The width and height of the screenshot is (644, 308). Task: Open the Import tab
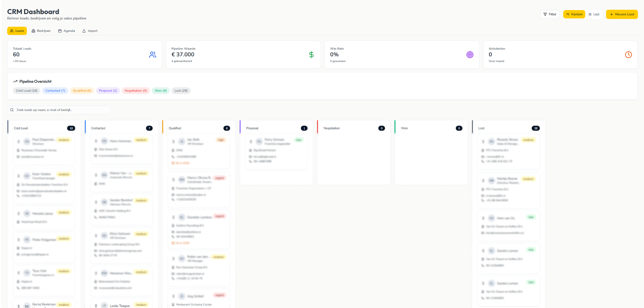click(x=90, y=31)
